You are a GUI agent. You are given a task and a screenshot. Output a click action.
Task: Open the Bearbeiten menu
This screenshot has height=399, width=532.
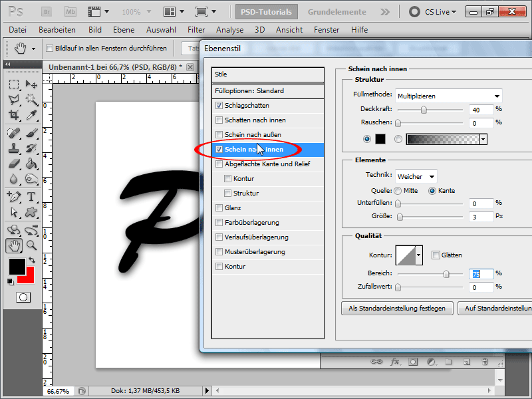57,30
